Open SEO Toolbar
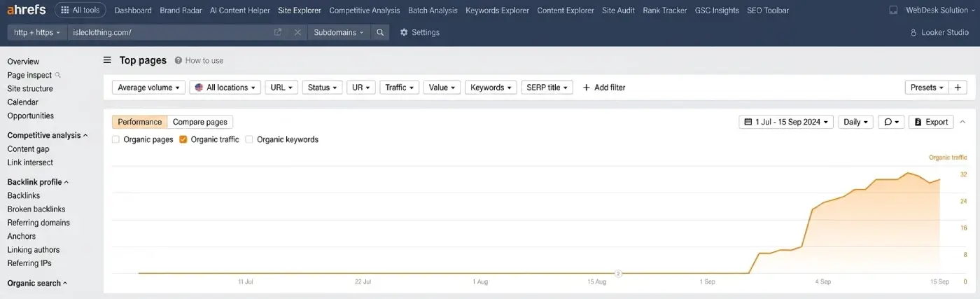Screen dimensions: 980x299 point(768,11)
